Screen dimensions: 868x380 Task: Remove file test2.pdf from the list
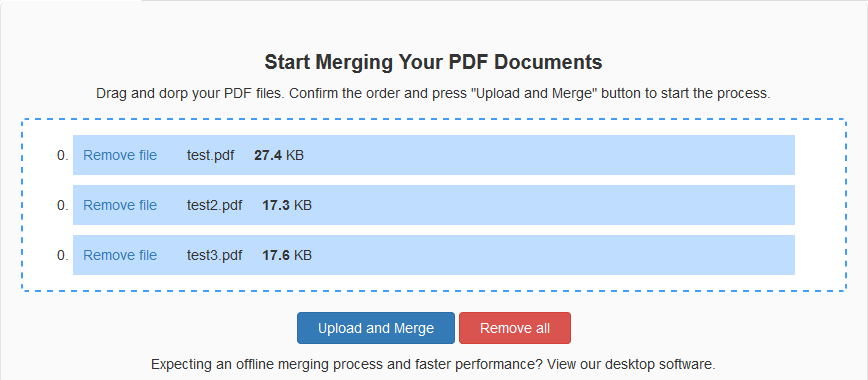click(120, 205)
